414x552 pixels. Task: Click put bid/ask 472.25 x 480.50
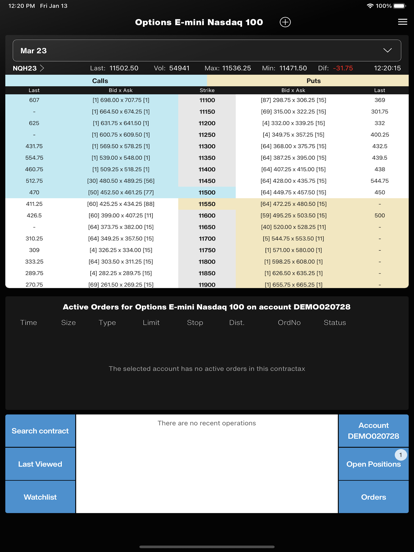[293, 204]
